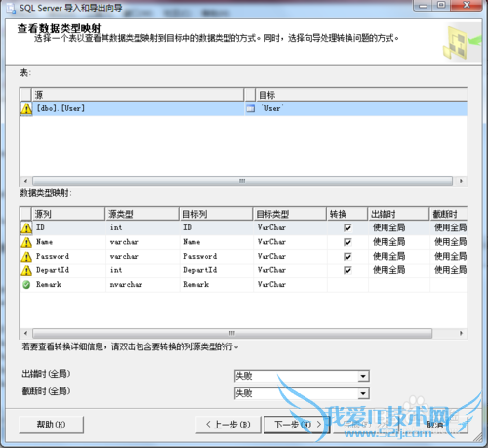Select the source column cell Remark

click(x=68, y=285)
